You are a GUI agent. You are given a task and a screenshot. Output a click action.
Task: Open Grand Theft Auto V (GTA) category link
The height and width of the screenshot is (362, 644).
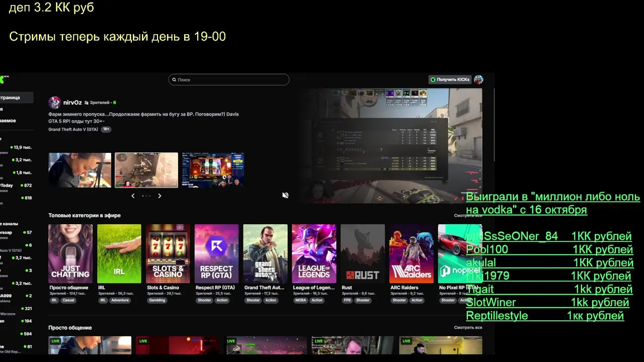[73, 129]
